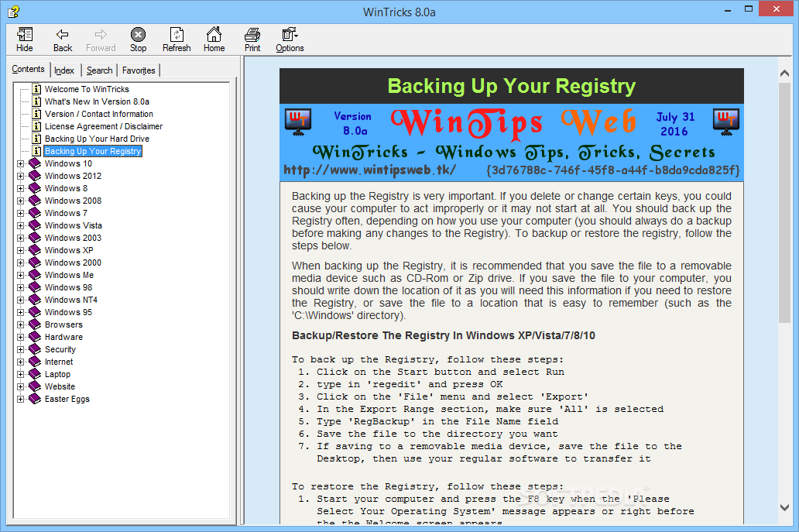Image resolution: width=799 pixels, height=532 pixels.
Task: Go Back using the toolbar arrow
Action: 62,34
